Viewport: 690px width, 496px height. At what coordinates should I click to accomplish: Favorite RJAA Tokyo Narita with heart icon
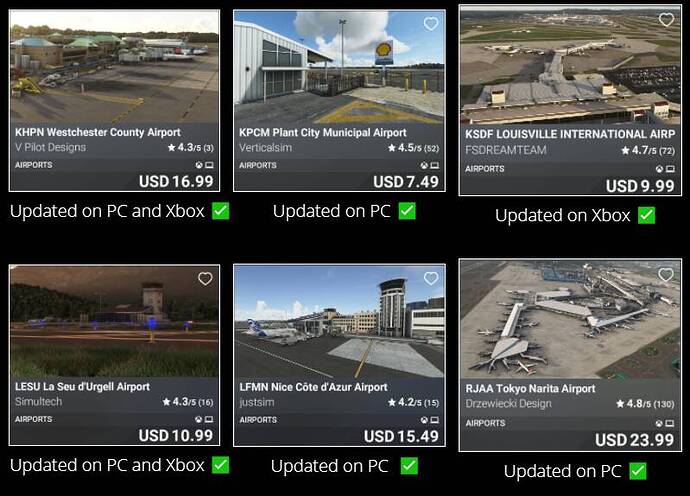(x=666, y=275)
